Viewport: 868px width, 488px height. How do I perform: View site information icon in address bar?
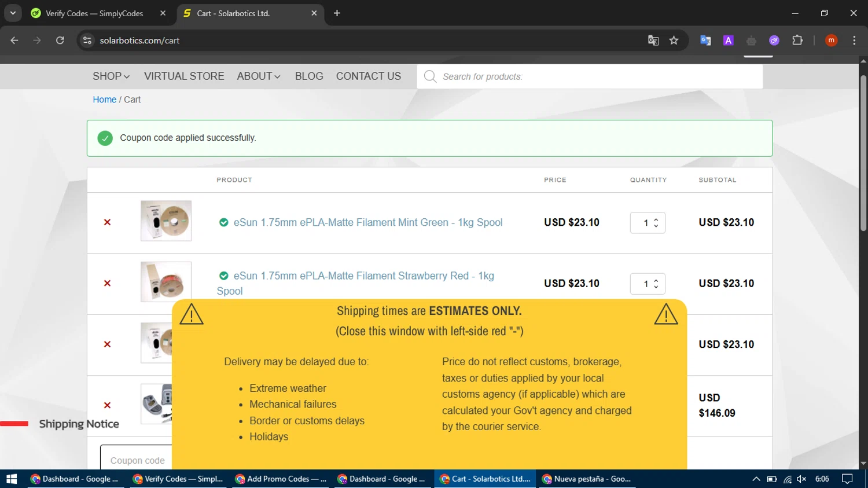[x=87, y=41]
